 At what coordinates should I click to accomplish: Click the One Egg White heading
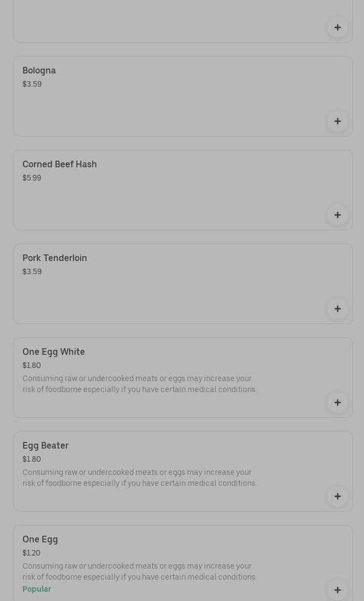click(x=54, y=352)
